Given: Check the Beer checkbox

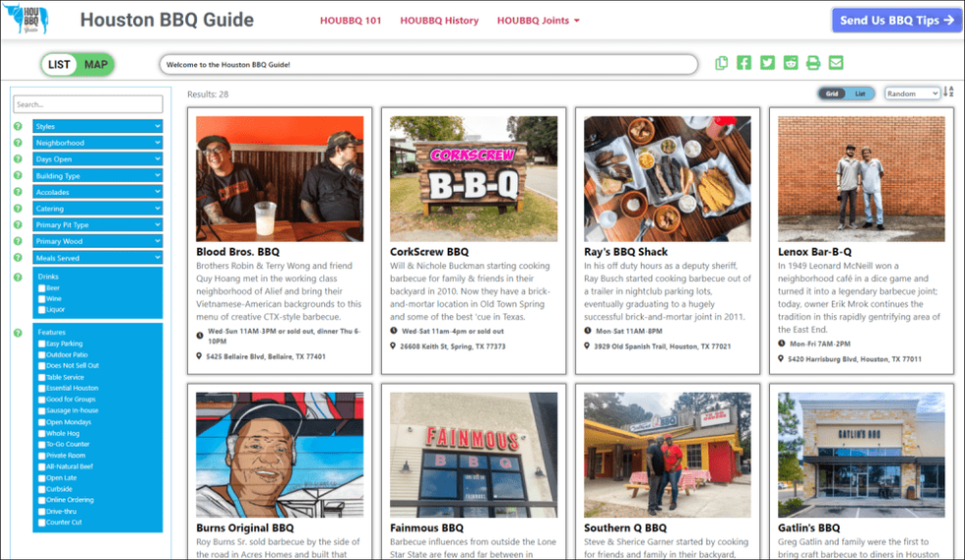Looking at the screenshot, I should (41, 288).
